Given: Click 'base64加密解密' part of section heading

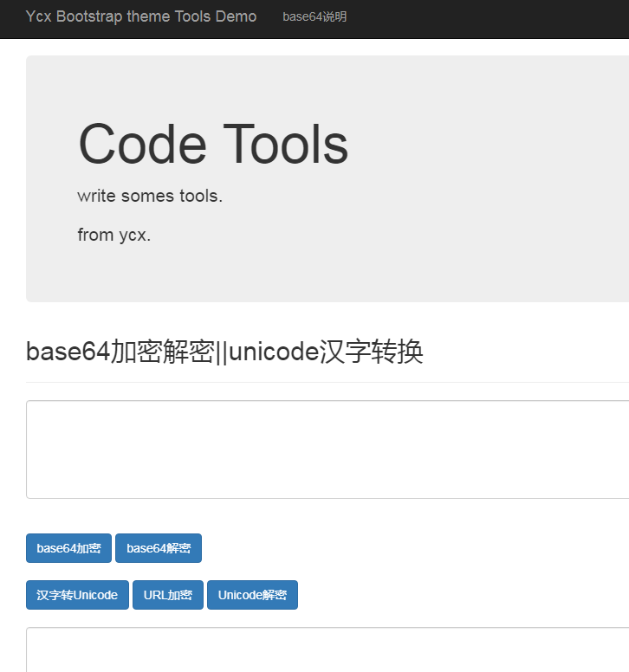Looking at the screenshot, I should pyautogui.click(x=120, y=352).
